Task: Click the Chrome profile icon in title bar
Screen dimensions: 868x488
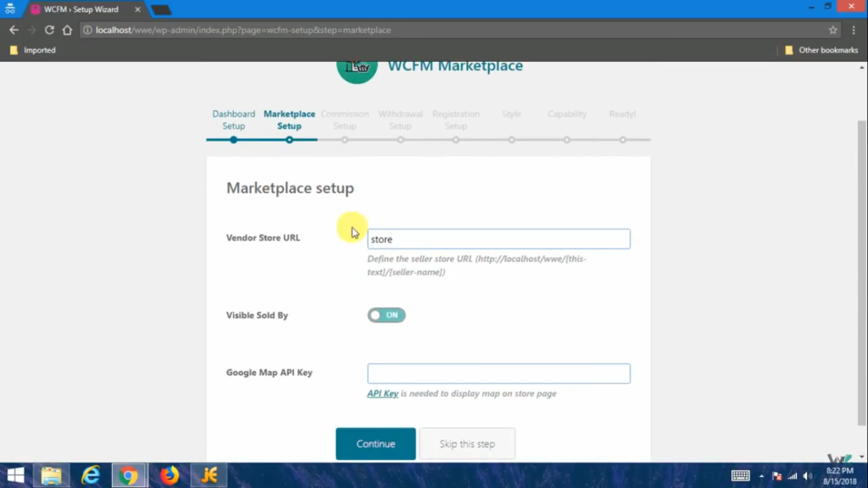Action: tap(10, 8)
